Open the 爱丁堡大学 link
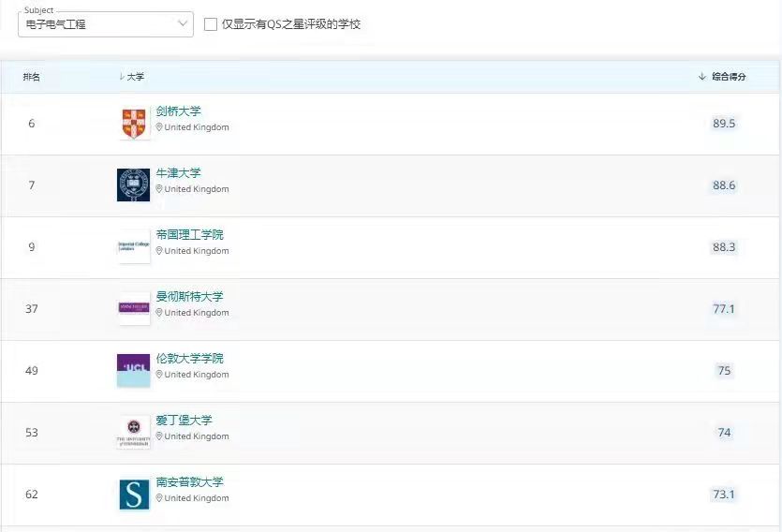This screenshot has height=532, width=782. 184,421
